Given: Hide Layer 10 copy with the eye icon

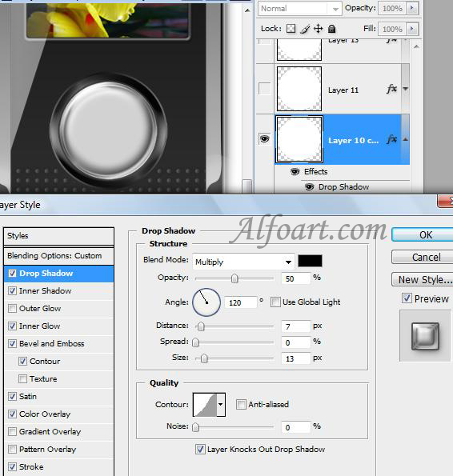Looking at the screenshot, I should (x=264, y=139).
